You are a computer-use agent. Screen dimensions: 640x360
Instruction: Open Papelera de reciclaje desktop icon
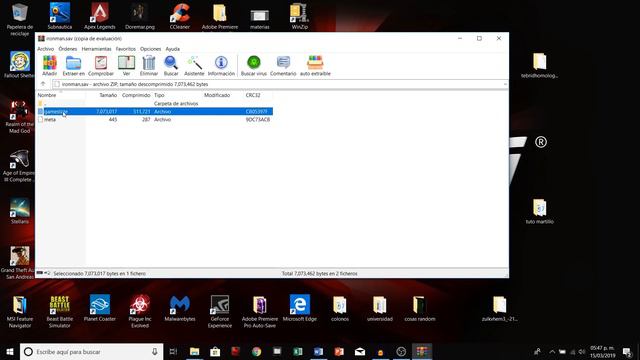(x=20, y=18)
